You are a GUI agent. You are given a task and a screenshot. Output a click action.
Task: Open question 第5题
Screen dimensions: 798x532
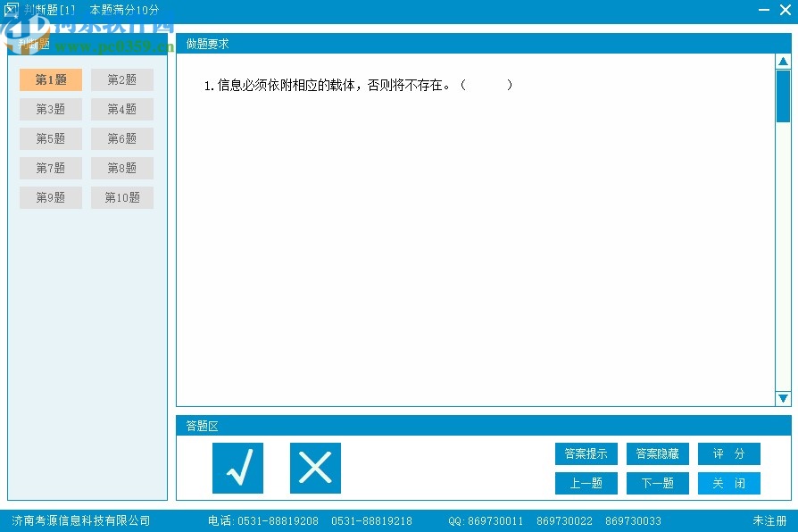[x=50, y=138]
